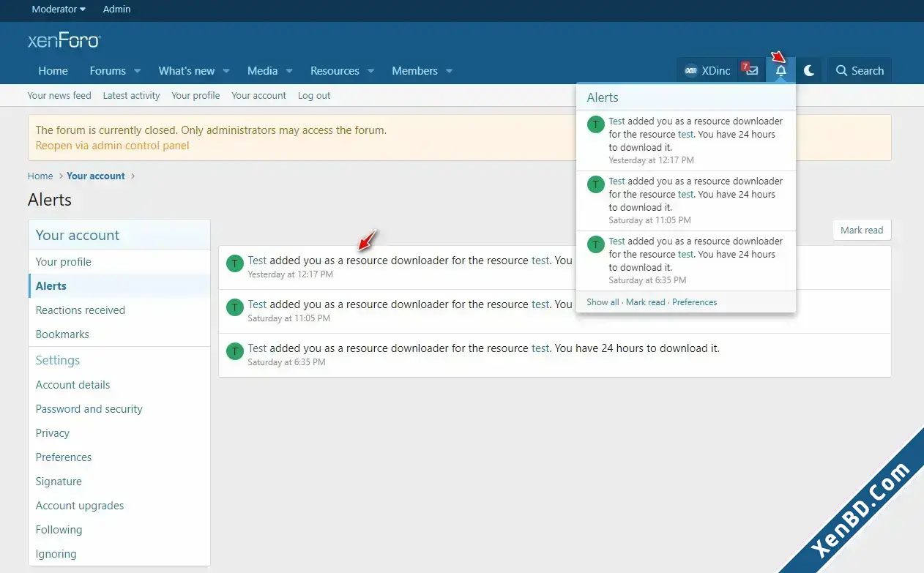Open Your profile in sidebar

[119, 262]
